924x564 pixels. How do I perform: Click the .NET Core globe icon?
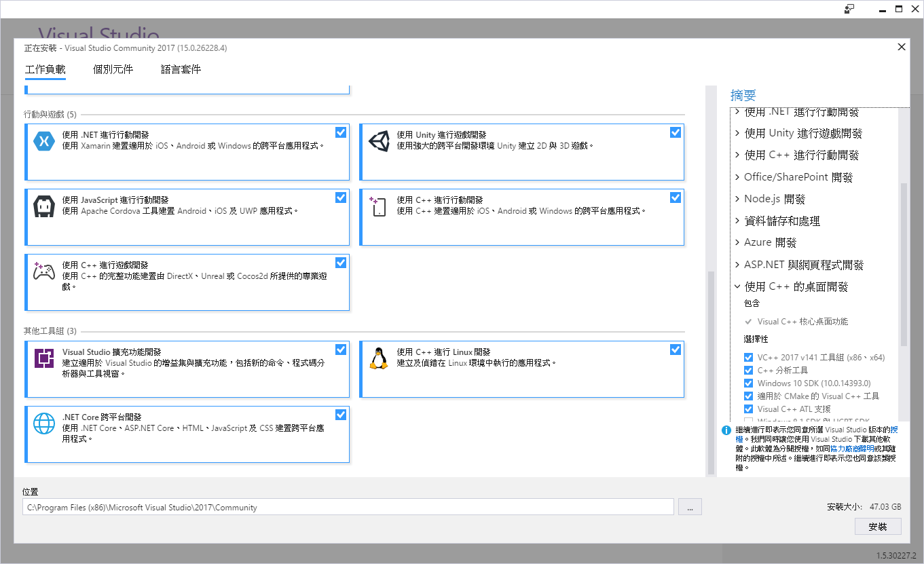tap(44, 424)
